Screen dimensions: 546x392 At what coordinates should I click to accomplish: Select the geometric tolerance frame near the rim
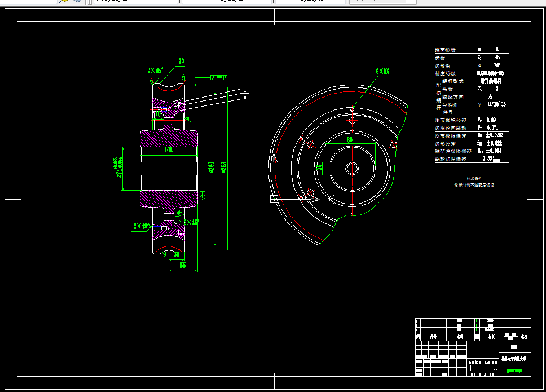tap(219, 77)
